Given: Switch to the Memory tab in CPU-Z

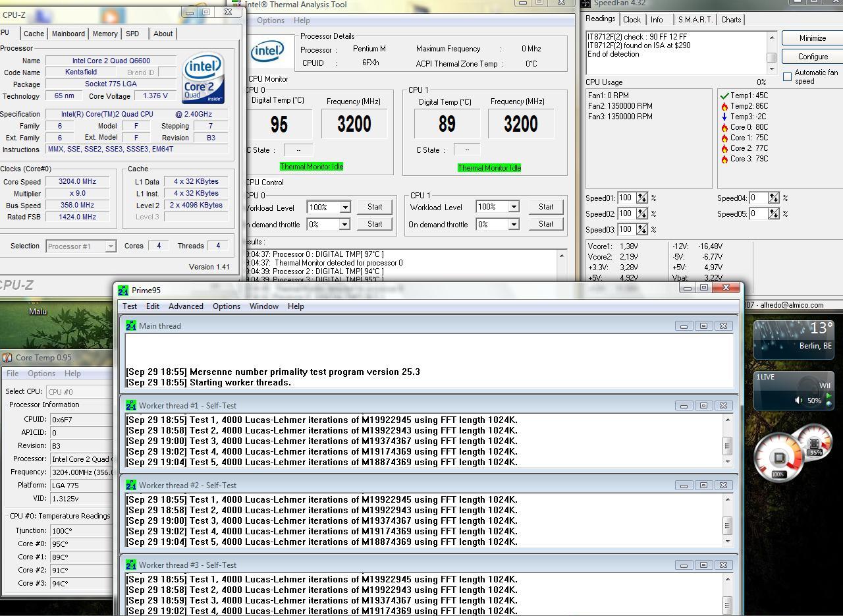Looking at the screenshot, I should pos(105,34).
